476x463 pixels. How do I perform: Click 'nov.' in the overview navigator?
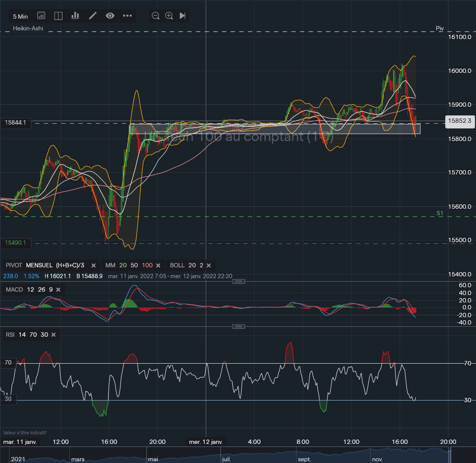point(378,460)
